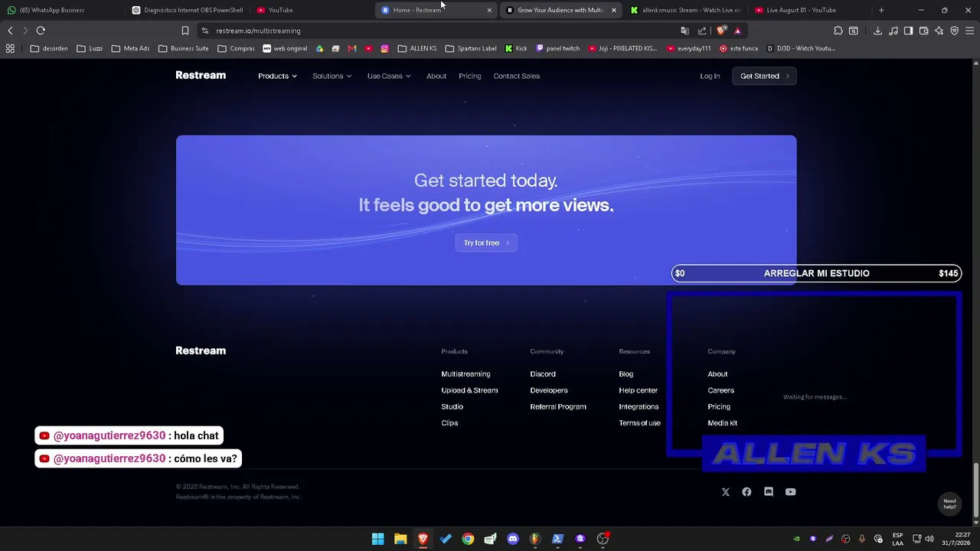Share this page via share icon
The image size is (980, 551).
pos(702,31)
